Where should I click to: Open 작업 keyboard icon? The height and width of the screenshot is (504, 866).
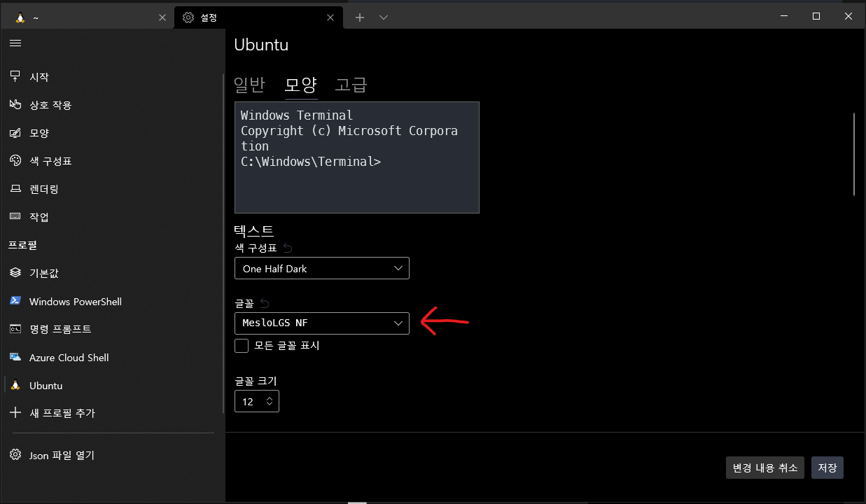(15, 216)
